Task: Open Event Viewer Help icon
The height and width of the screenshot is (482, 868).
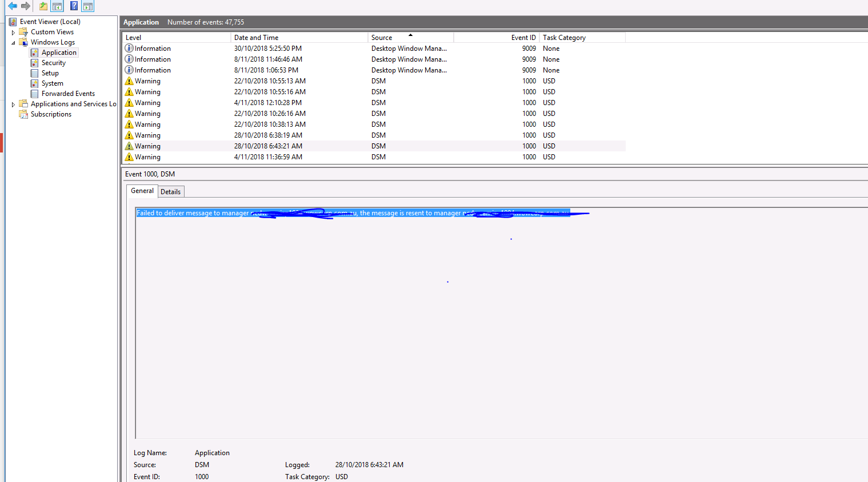Action: (73, 6)
